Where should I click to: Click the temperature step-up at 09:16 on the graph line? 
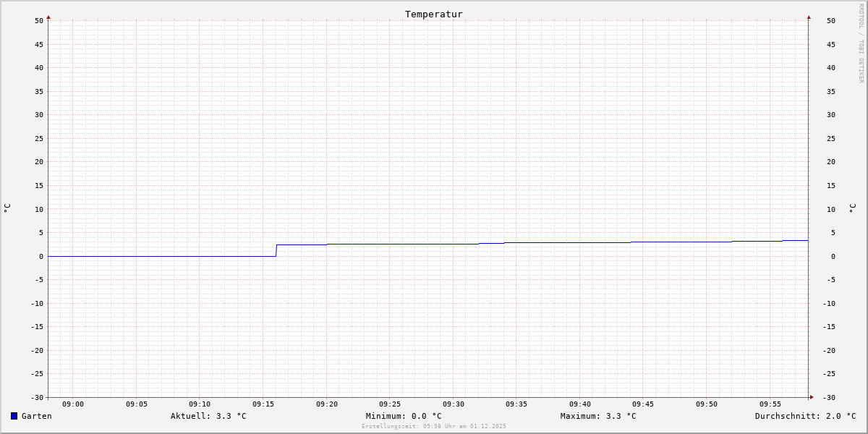click(x=276, y=250)
